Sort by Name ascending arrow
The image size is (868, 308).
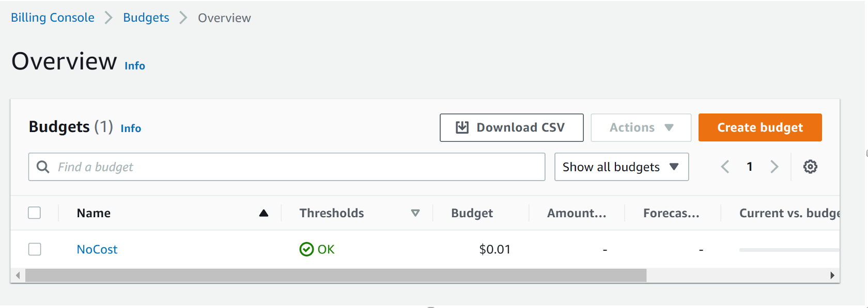pyautogui.click(x=263, y=213)
